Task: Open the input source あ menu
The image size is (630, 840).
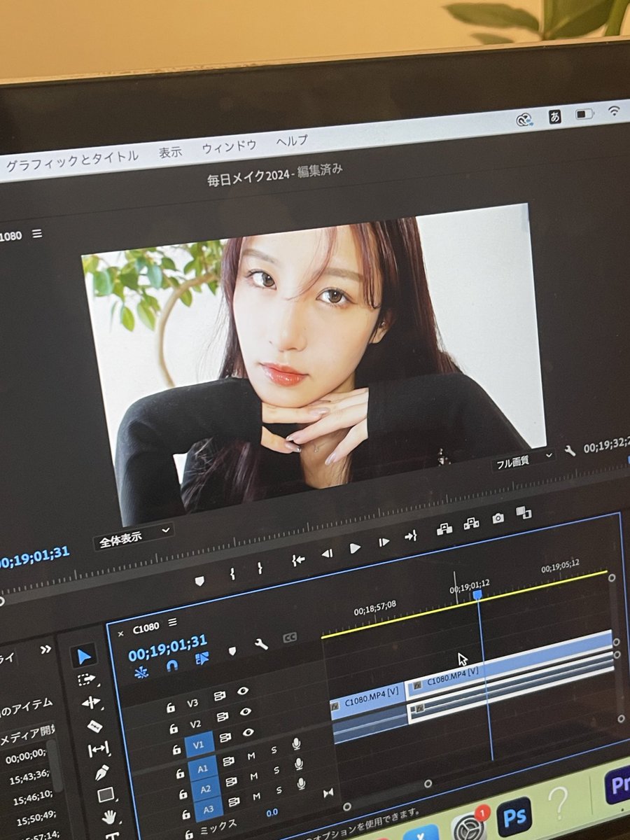Action: [x=554, y=116]
